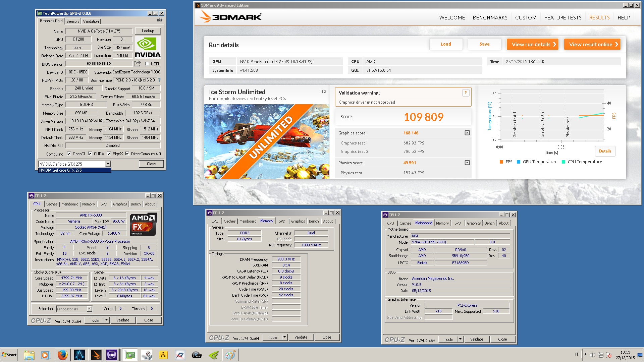
Task: Select NVIDIA GeForce GTX 275 in dropdown list
Action: point(75,170)
